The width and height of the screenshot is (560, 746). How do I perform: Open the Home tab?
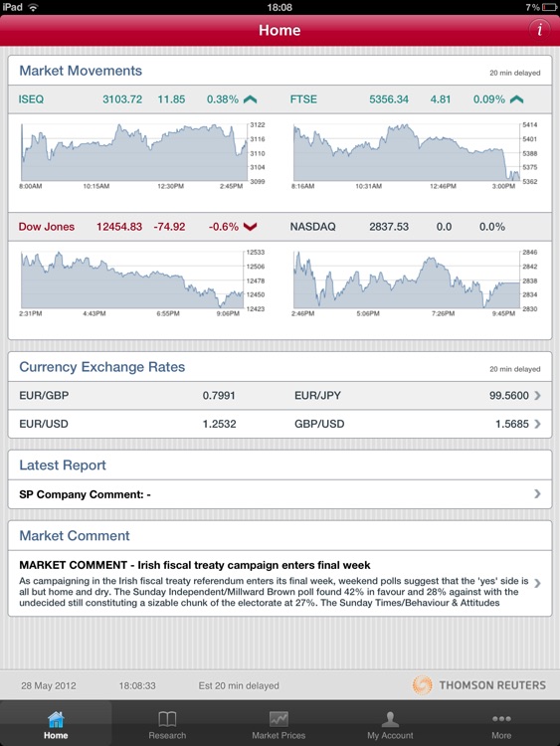click(x=56, y=724)
